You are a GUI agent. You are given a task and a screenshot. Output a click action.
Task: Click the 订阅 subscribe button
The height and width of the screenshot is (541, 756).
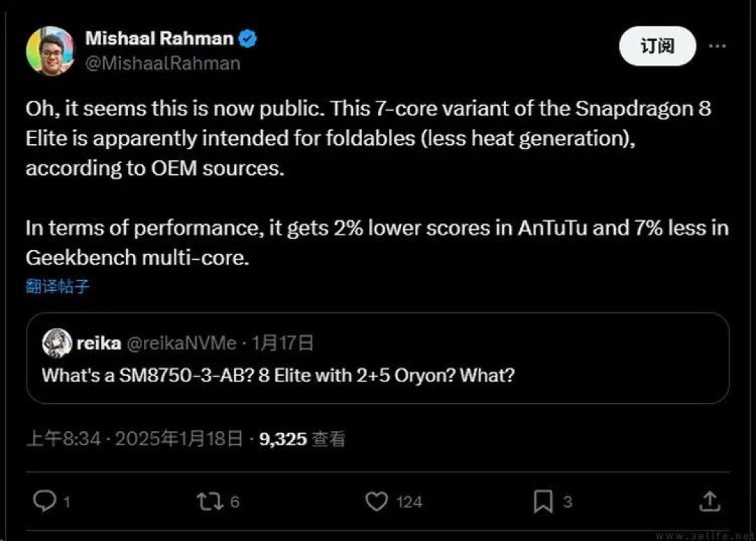click(657, 46)
